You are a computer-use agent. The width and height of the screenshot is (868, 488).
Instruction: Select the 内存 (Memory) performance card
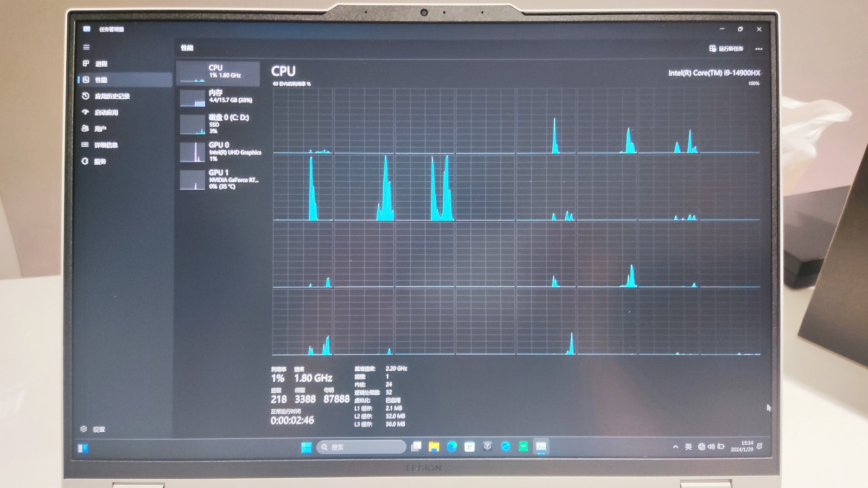tap(218, 98)
